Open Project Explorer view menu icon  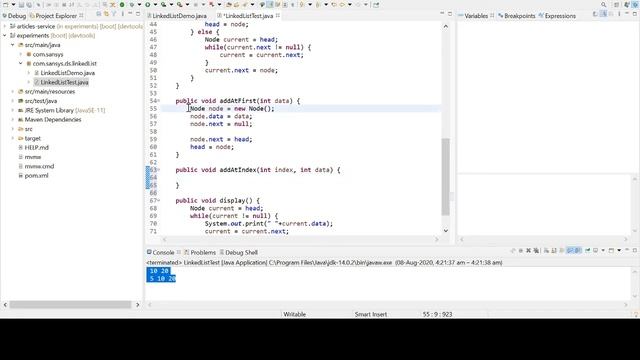coord(122,14)
